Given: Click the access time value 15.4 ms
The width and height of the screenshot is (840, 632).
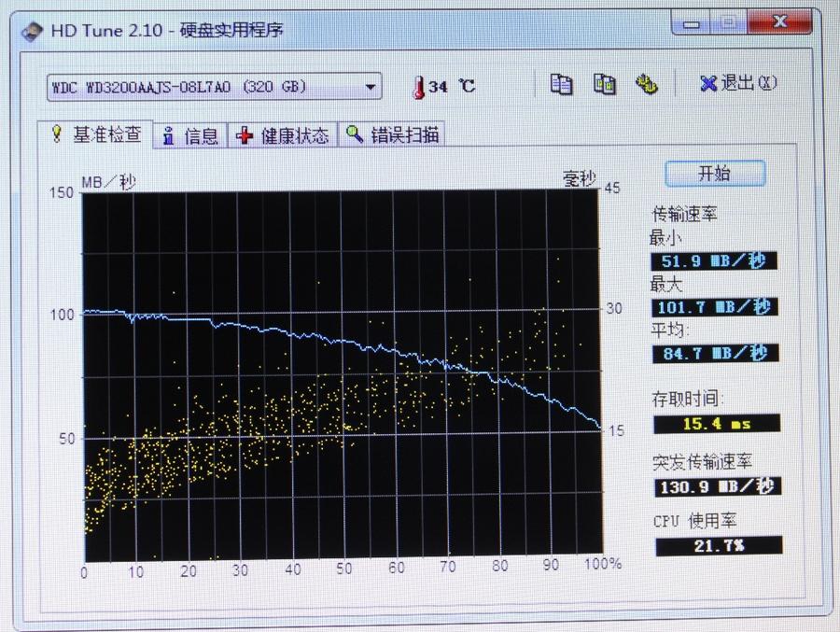Looking at the screenshot, I should pyautogui.click(x=717, y=424).
